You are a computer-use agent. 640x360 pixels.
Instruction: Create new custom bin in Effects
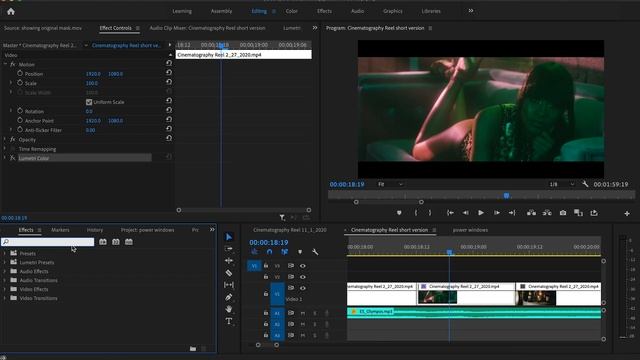pyautogui.click(x=193, y=349)
